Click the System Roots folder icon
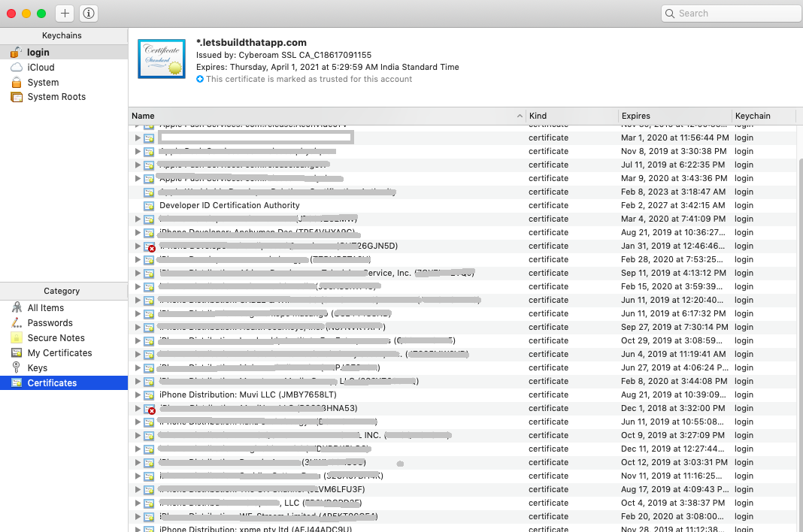This screenshot has width=803, height=532. click(x=17, y=97)
